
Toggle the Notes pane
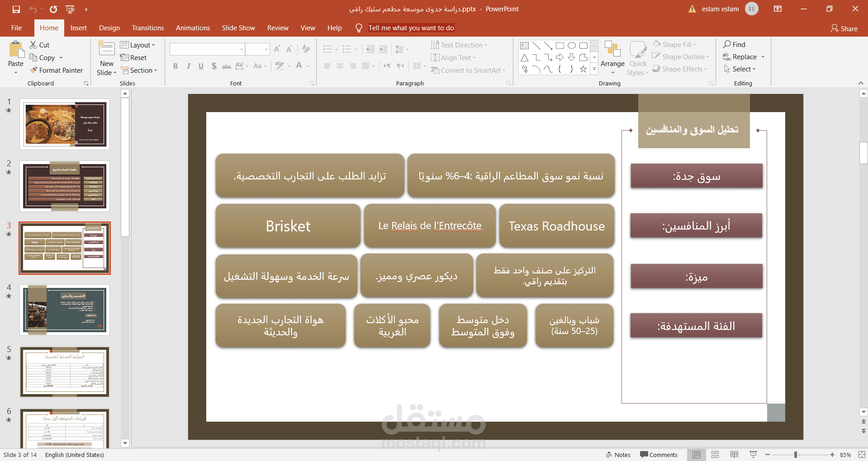[618, 455]
